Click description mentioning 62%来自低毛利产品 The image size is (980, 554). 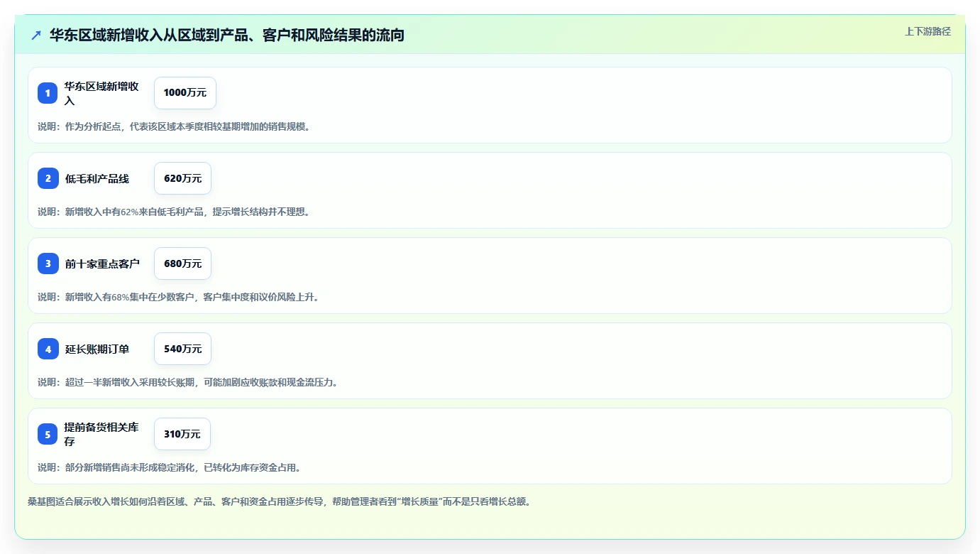174,212
